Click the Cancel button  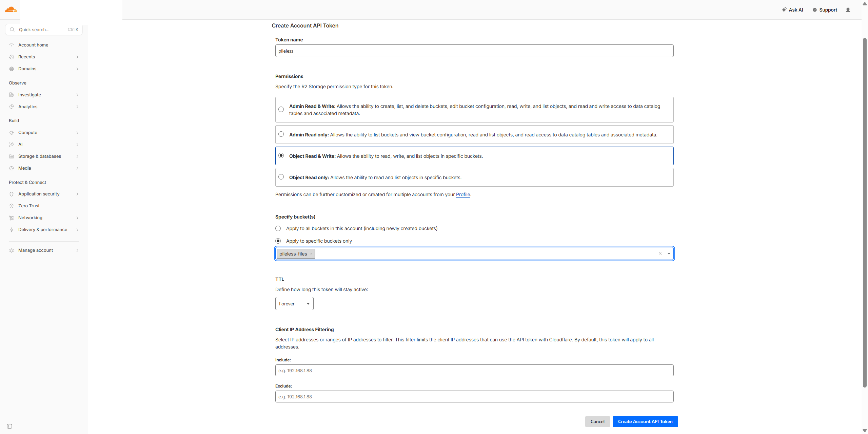(597, 421)
